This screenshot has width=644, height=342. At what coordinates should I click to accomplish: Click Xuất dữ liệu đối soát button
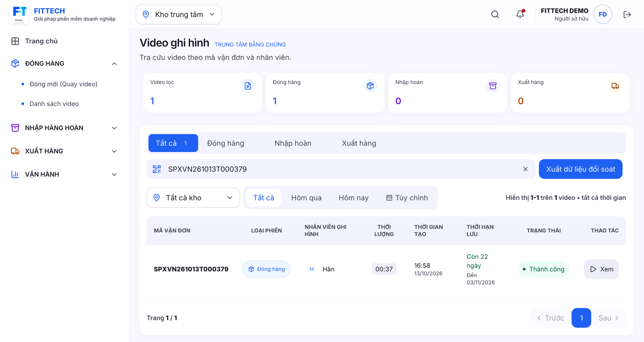[581, 169]
